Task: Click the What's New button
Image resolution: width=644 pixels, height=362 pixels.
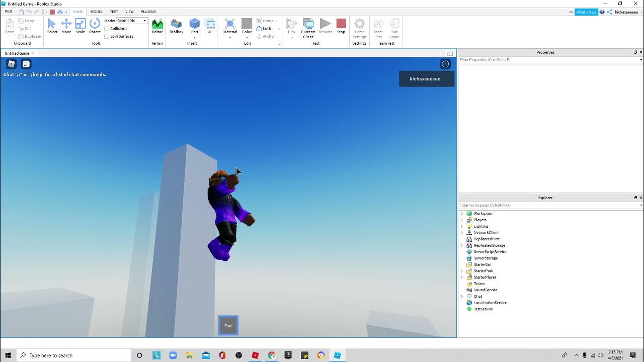Action: (x=586, y=12)
